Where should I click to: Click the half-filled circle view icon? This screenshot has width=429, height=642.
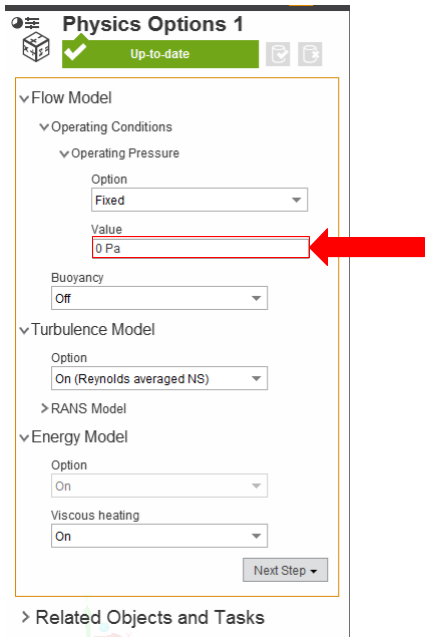click(17, 23)
